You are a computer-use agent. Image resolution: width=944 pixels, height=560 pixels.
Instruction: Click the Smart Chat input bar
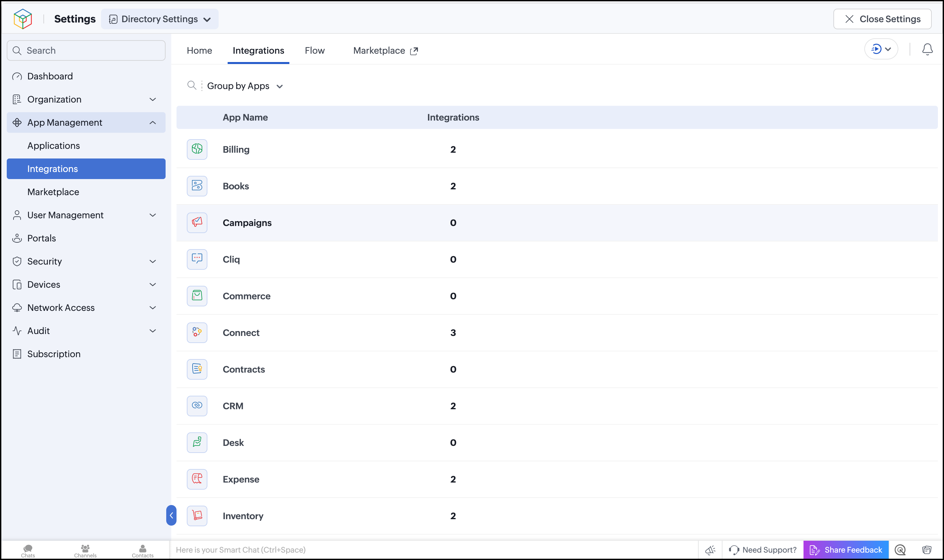click(x=433, y=549)
